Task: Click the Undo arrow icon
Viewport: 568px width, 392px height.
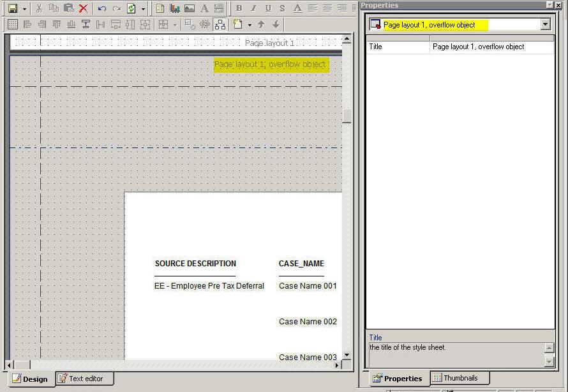Action: pyautogui.click(x=102, y=8)
